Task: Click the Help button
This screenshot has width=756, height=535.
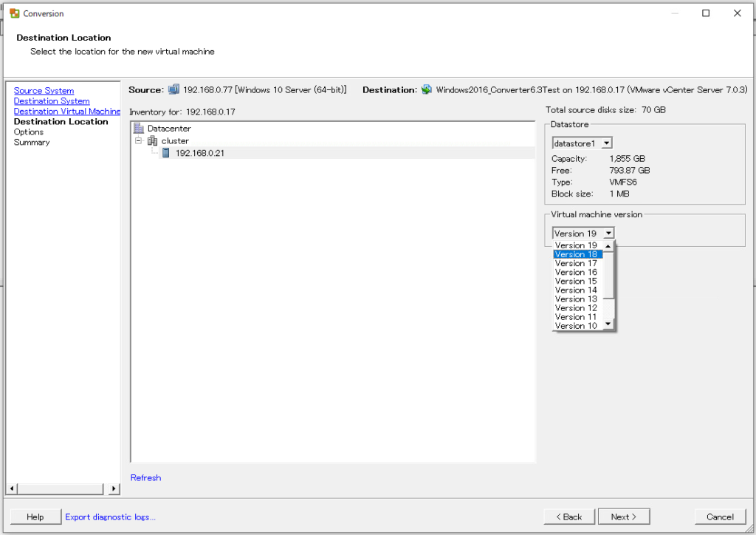Action: [x=35, y=517]
